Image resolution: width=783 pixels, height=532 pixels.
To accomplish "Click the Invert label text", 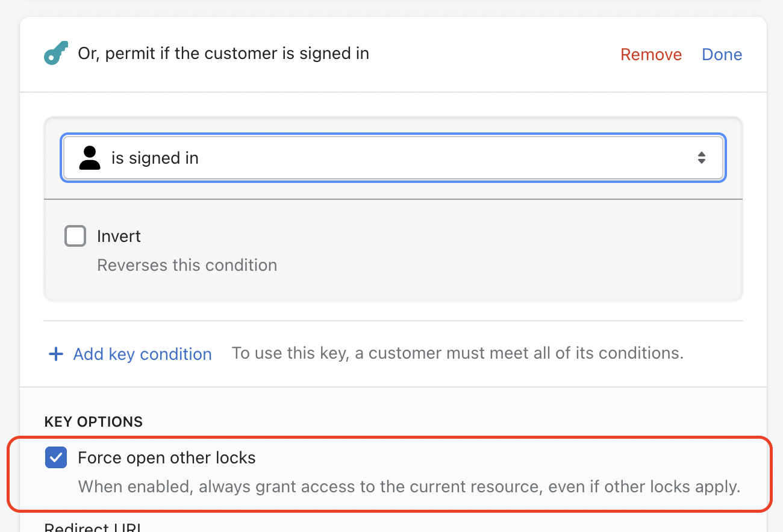I will 119,236.
